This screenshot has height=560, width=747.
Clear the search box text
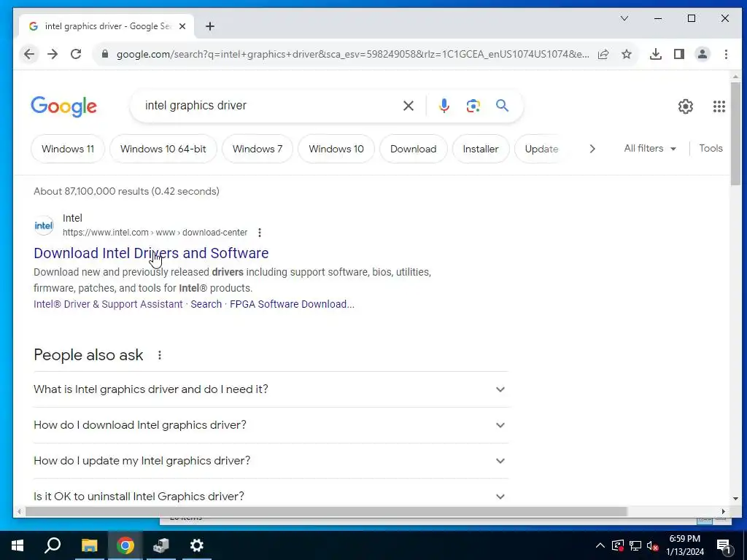(x=409, y=106)
